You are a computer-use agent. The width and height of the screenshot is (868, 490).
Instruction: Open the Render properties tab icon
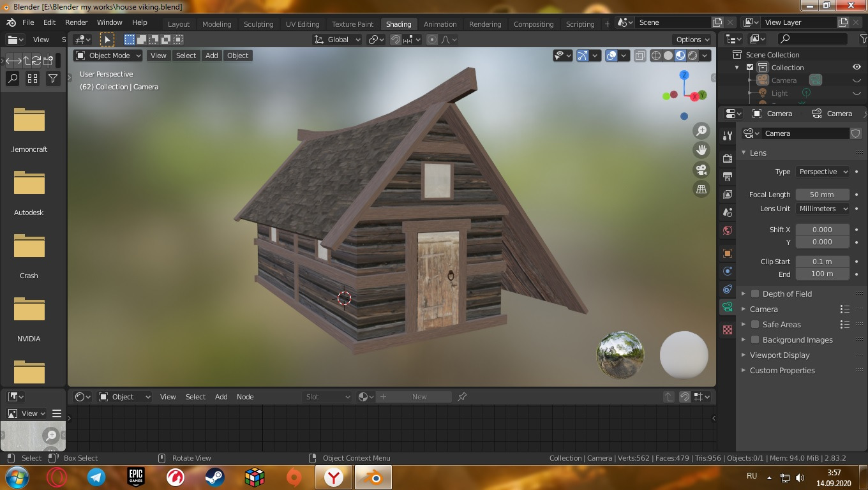coord(727,158)
